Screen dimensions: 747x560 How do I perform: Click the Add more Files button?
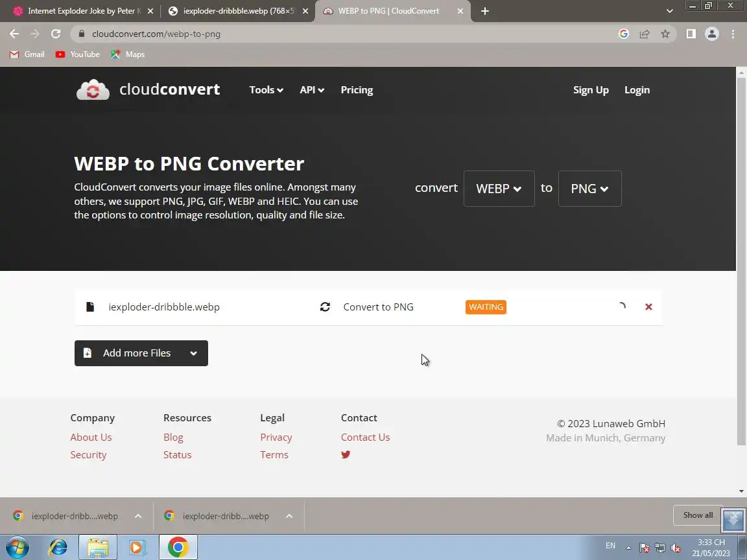pos(141,353)
